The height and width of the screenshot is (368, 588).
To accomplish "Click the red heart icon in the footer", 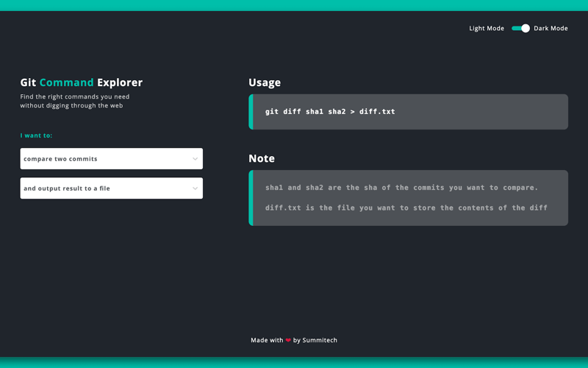I will pos(288,340).
